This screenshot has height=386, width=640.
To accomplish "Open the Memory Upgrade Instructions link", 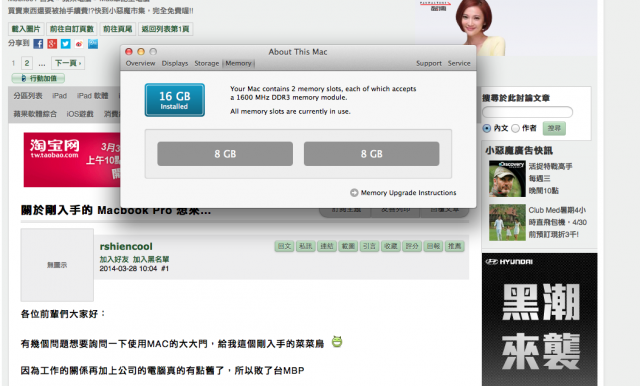I will pos(408,193).
